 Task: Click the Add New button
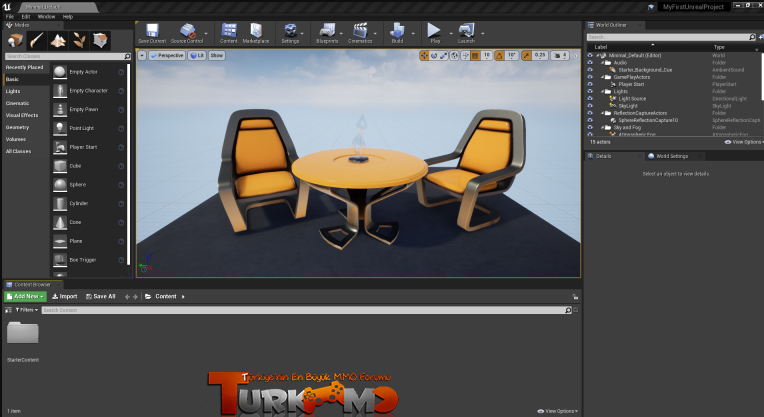25,296
